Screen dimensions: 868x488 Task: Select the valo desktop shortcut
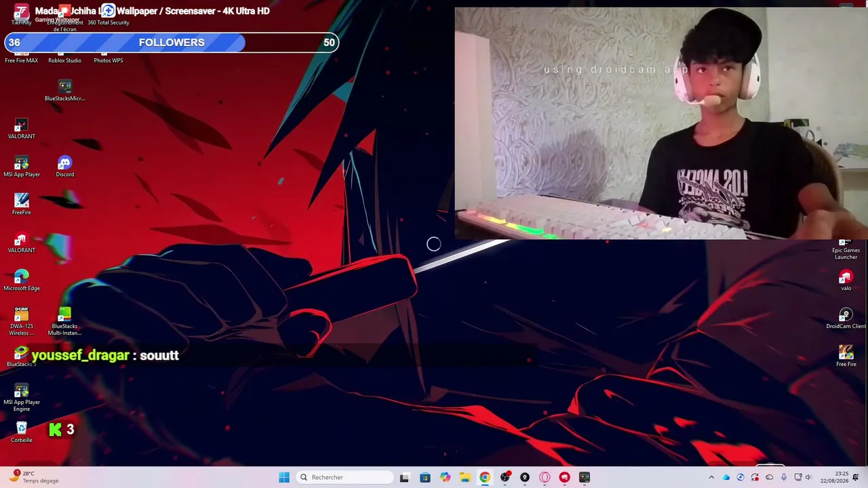point(846,281)
